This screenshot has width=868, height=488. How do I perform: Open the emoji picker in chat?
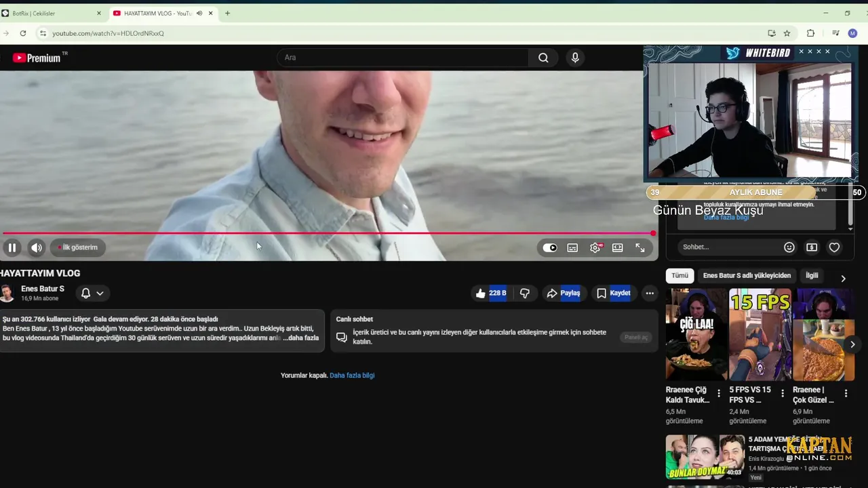point(789,247)
